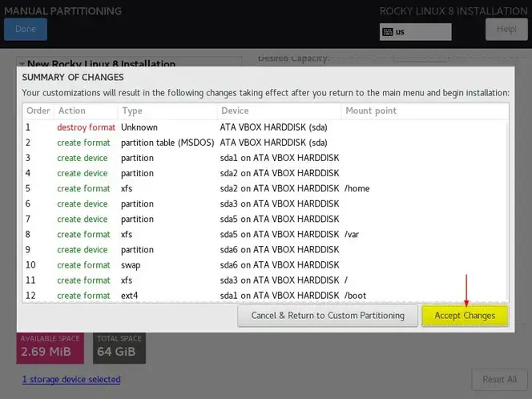The height and width of the screenshot is (399, 532).
Task: Collapse New Rocky Linux 8 Installation expander
Action: coord(22,64)
